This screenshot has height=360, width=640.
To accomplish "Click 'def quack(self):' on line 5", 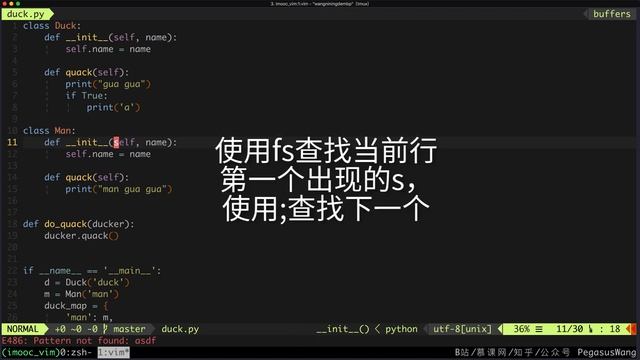I will point(87,72).
